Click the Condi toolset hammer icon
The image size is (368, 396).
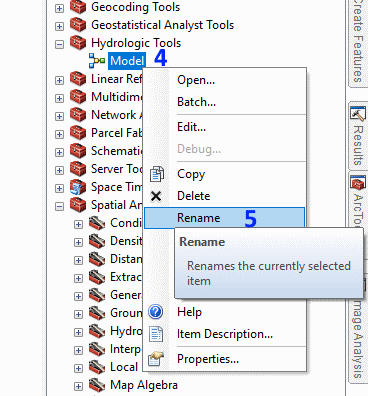(97, 223)
